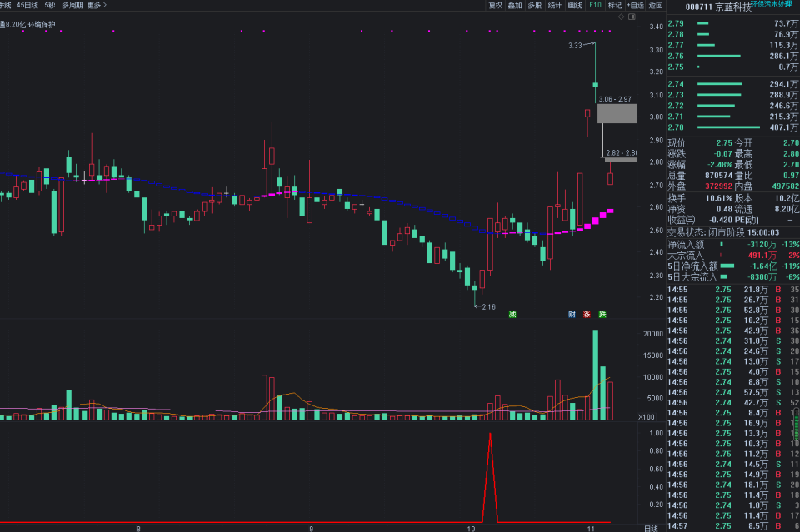Viewport: 800px width, 532px height.
Task: Click the 372992 outer volume value
Action: click(x=719, y=186)
